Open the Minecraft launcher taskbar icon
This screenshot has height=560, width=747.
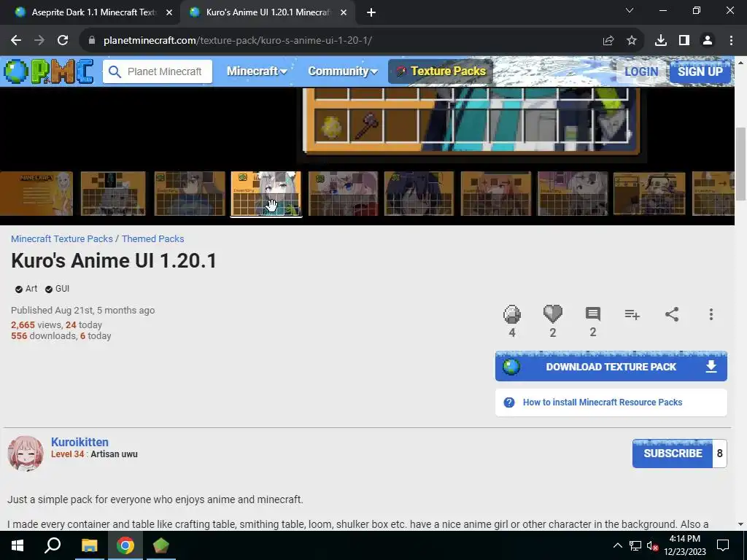pos(161,545)
